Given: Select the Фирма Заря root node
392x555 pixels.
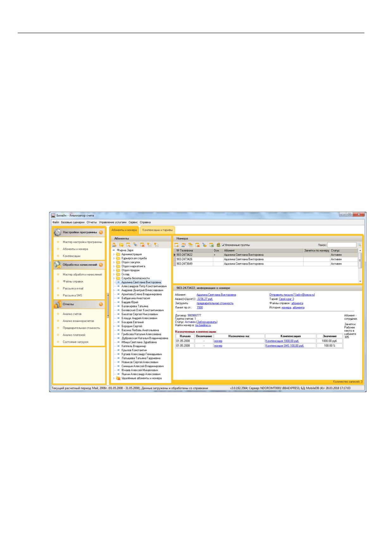Looking at the screenshot, I should coord(125,250).
